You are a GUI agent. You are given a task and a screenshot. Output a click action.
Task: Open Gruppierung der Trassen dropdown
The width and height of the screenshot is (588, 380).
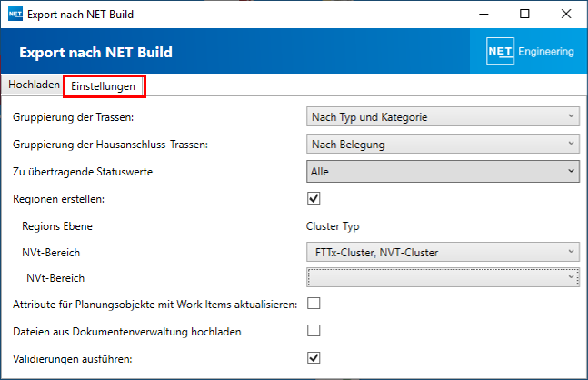click(x=443, y=116)
